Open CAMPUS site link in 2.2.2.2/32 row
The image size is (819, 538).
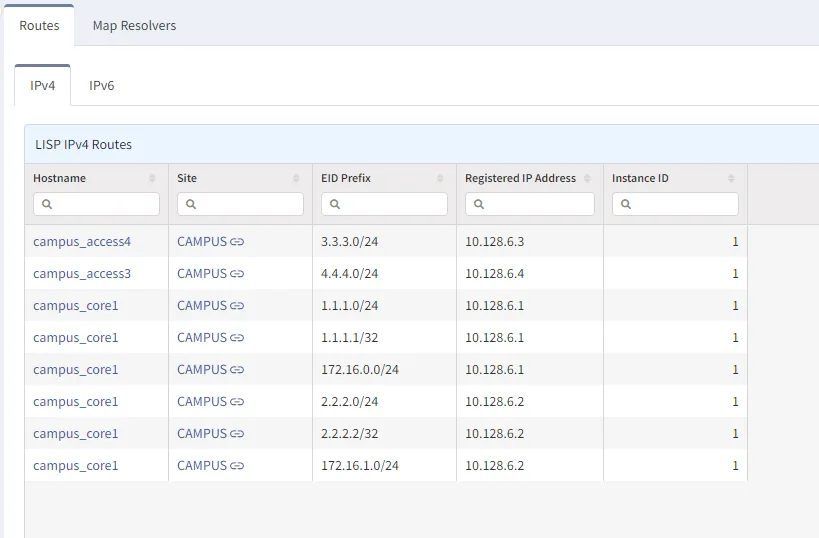(202, 434)
